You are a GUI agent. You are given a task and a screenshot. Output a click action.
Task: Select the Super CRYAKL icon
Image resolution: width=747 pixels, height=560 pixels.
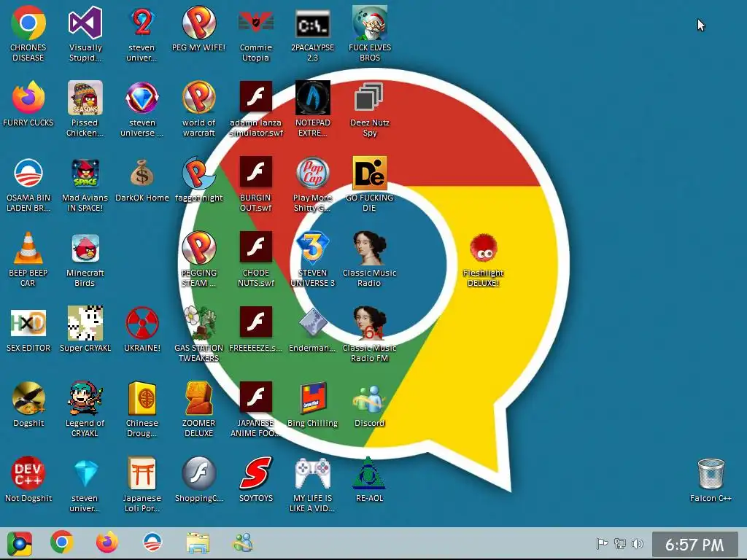[85, 323]
